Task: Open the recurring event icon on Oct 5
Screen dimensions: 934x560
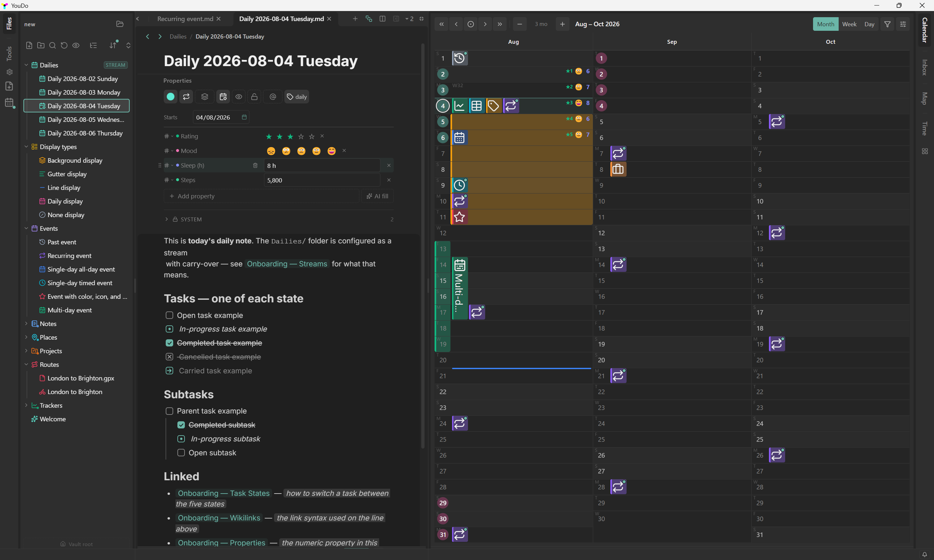Action: [x=777, y=122]
